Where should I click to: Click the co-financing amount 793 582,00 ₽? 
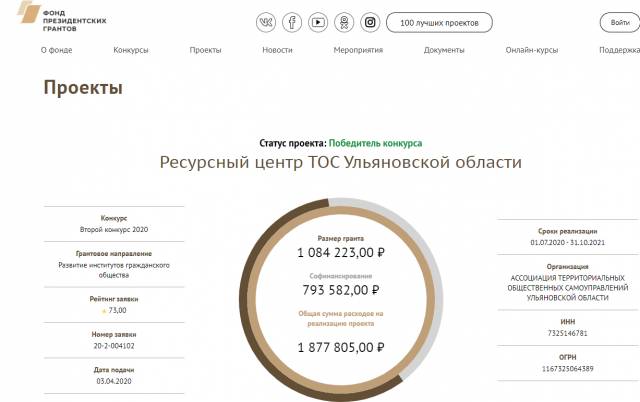click(341, 290)
